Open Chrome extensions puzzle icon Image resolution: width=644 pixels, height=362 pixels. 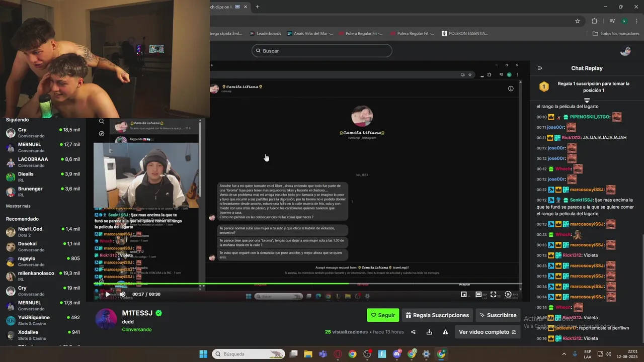tap(594, 21)
